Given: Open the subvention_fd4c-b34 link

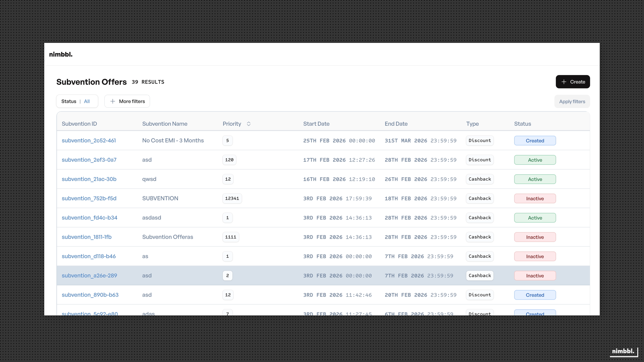Looking at the screenshot, I should tap(89, 218).
